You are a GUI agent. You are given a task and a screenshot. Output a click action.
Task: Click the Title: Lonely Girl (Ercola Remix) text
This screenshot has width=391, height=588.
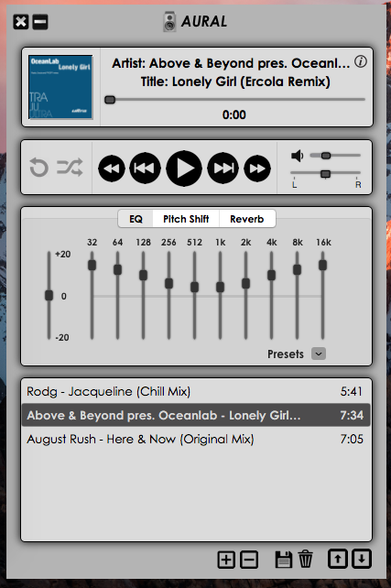pos(235,82)
